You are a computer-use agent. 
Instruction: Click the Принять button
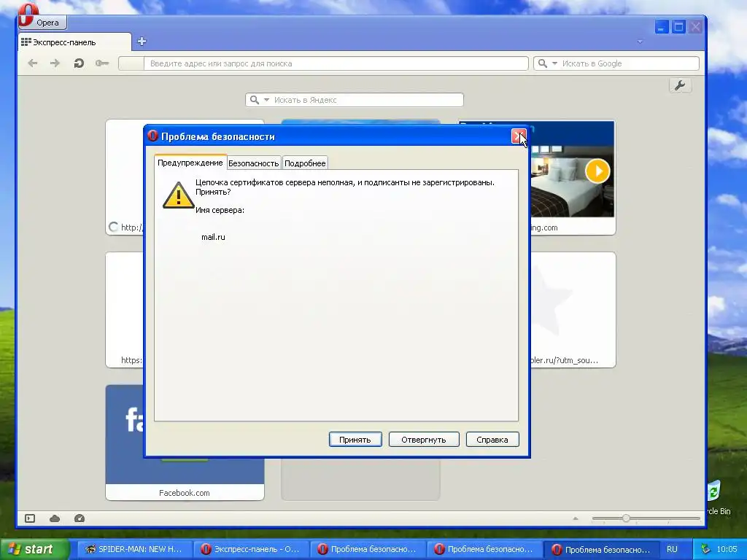(x=355, y=440)
